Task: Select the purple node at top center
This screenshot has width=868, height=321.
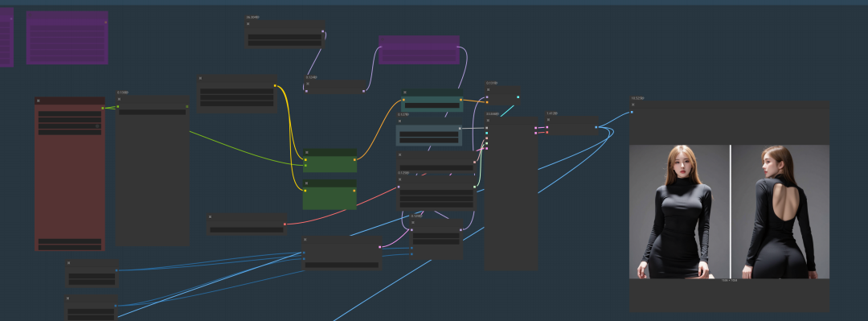Action: pyautogui.click(x=419, y=50)
